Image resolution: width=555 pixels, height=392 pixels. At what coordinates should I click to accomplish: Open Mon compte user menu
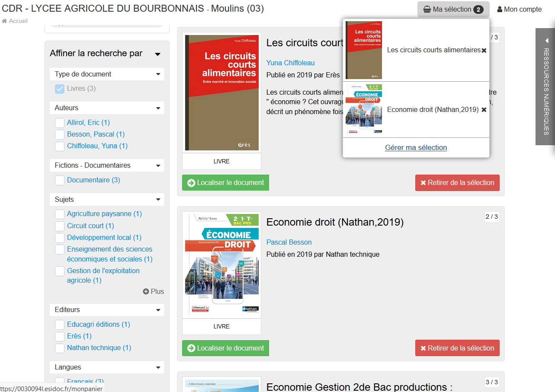(519, 10)
